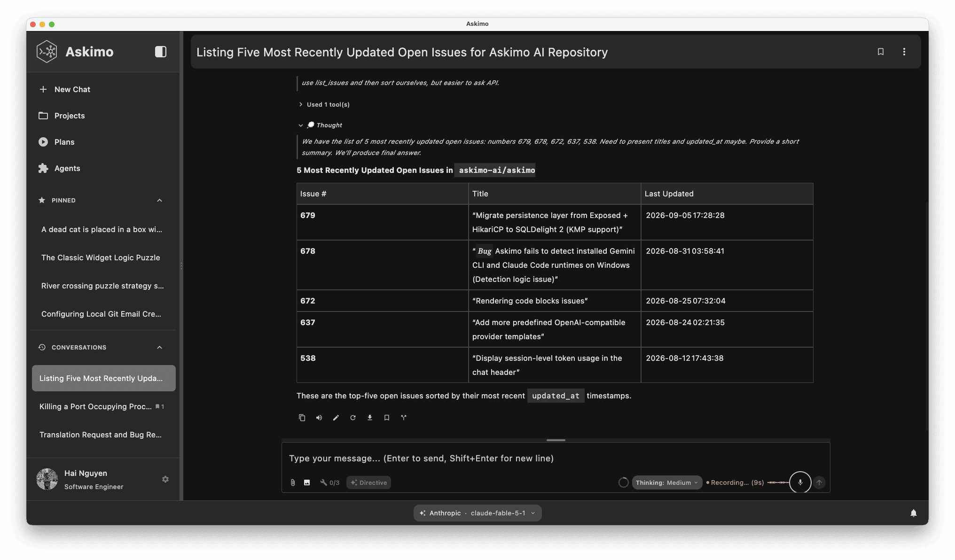Bookmark this conversation from header
The height and width of the screenshot is (560, 955).
(881, 52)
